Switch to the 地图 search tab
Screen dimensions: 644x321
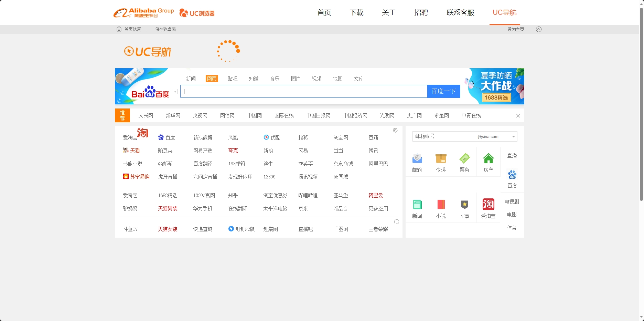coord(338,79)
